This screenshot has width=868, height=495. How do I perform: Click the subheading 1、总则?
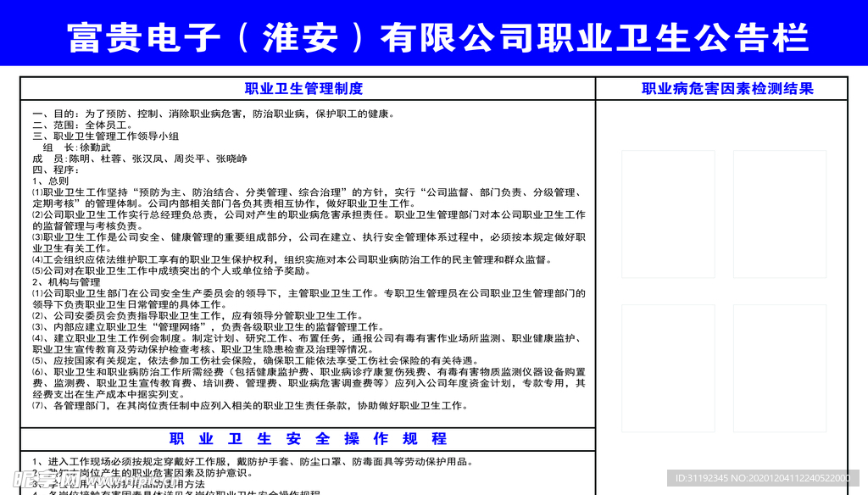50,181
